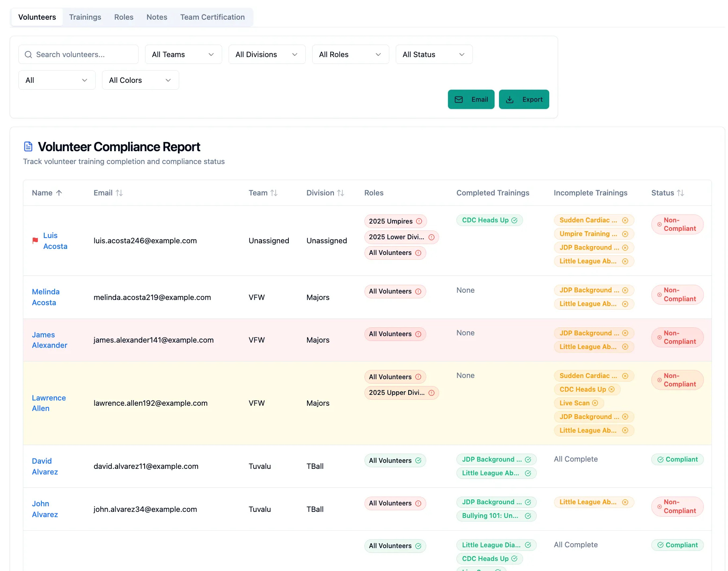The height and width of the screenshot is (571, 728).
Task: Click checkmark icon on CDC Heads Up completed badge
Action: pyautogui.click(x=514, y=220)
